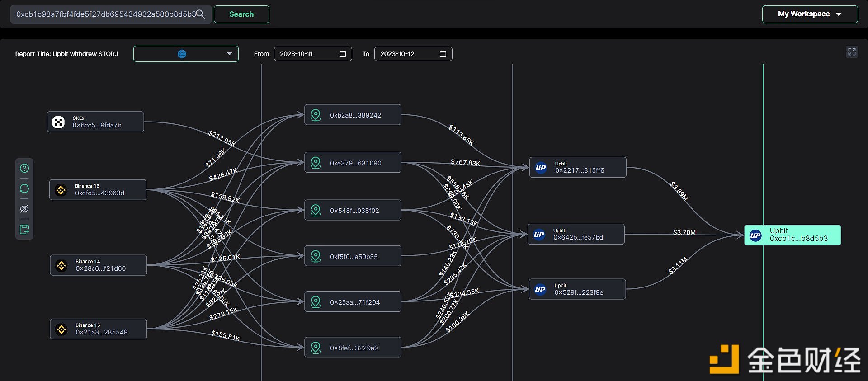
Task: Select Upbit node 0x642b...fe57bd
Action: pyautogui.click(x=576, y=234)
